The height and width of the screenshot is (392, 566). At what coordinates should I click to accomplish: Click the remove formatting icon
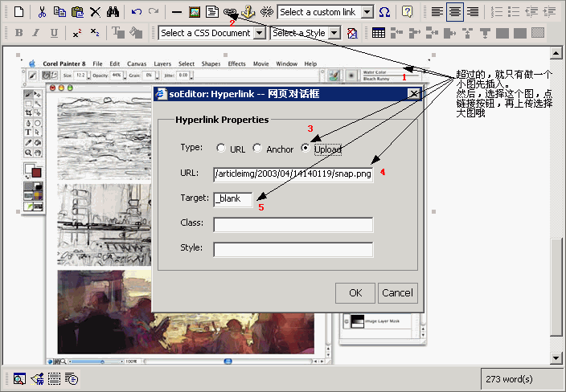(x=352, y=33)
